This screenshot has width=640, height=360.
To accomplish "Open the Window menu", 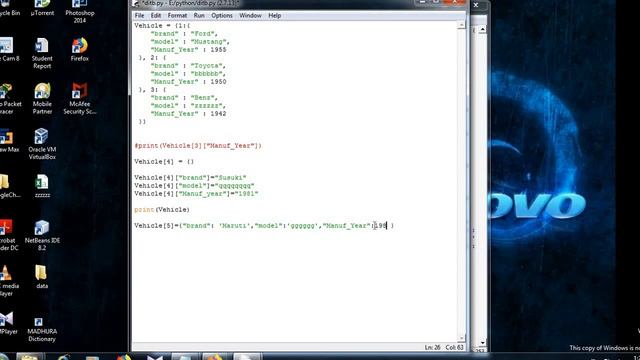I will [250, 16].
